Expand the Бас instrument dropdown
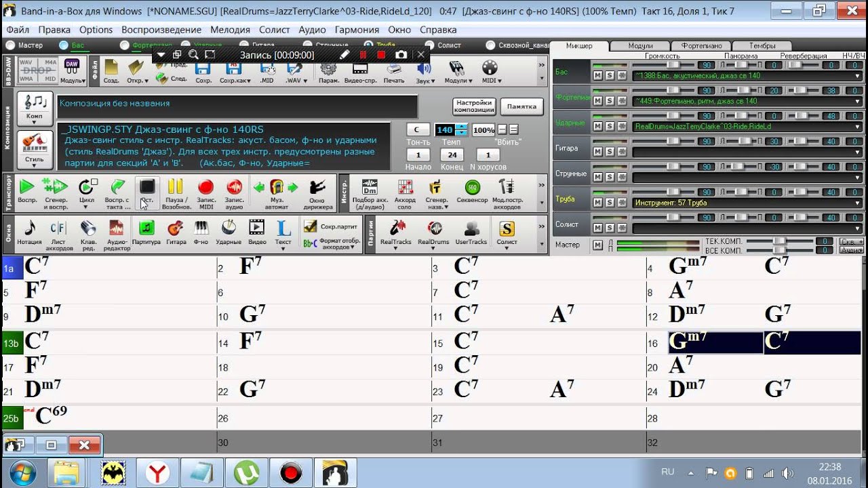Image resolution: width=868 pixels, height=488 pixels. 857,76
